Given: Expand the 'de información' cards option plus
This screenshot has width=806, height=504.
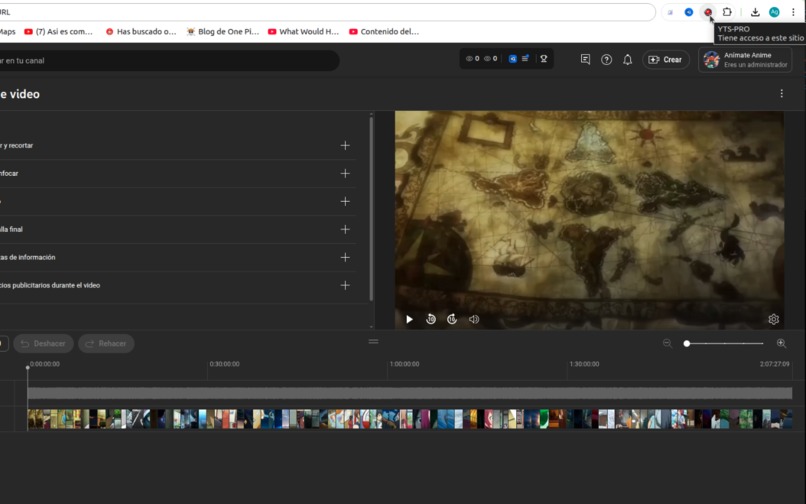Looking at the screenshot, I should coord(345,257).
